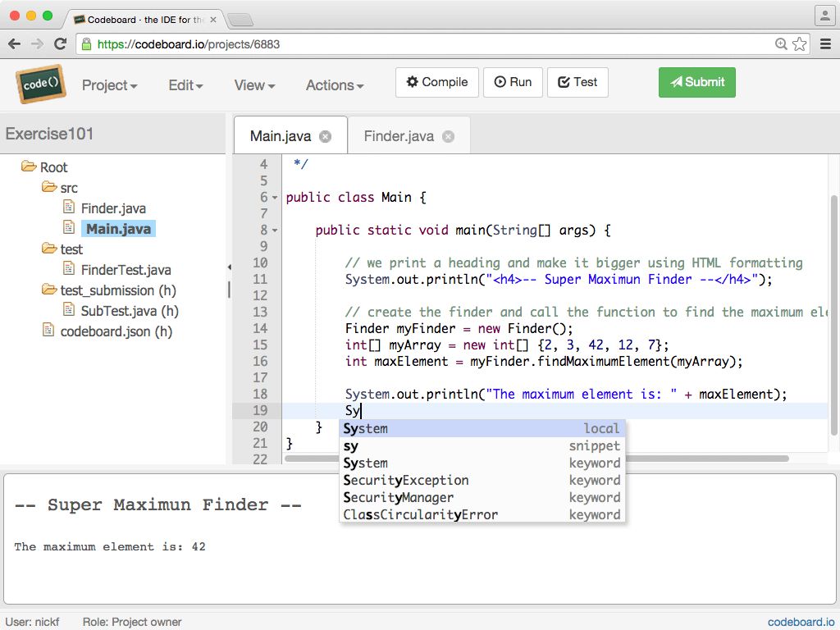Click the paper plane icon on Submit

[677, 82]
